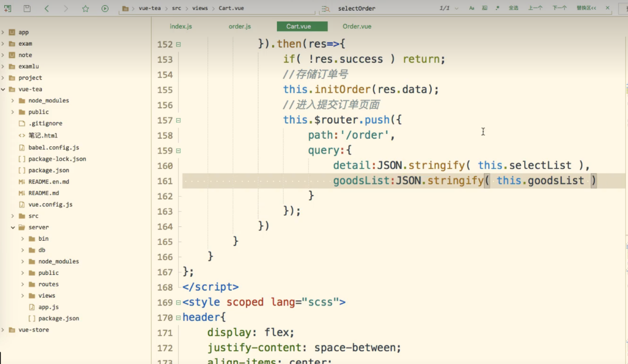Open babel.config.js in the tree
Image resolution: width=628 pixels, height=364 pixels.
[x=54, y=147]
